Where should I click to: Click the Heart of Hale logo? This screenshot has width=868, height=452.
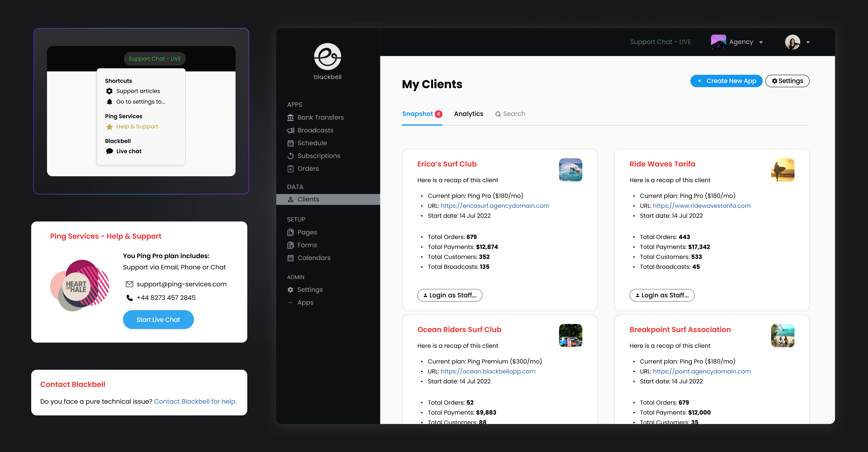coord(80,286)
